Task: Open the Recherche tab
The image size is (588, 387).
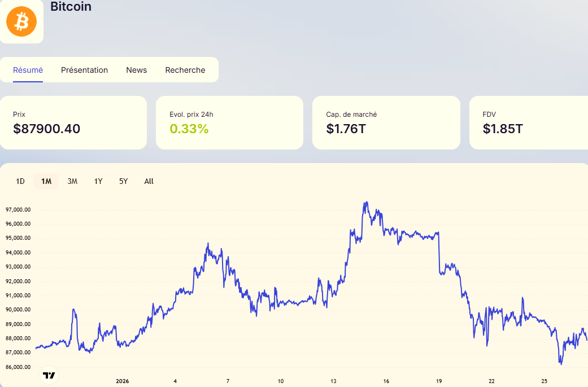Action: [185, 70]
